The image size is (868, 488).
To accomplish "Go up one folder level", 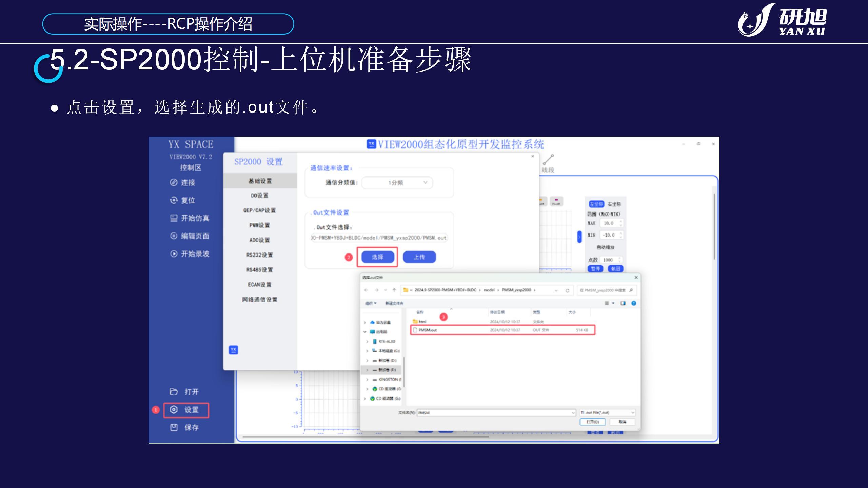I will [x=394, y=290].
